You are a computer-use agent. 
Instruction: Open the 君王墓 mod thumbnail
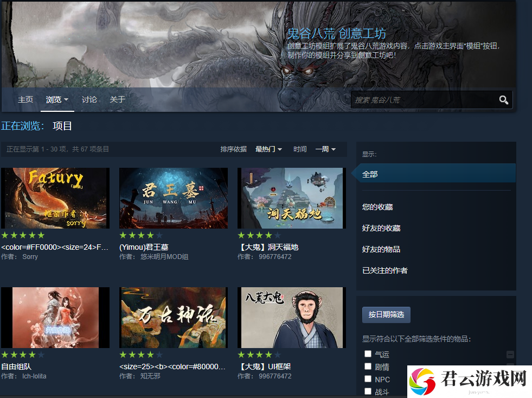174,198
